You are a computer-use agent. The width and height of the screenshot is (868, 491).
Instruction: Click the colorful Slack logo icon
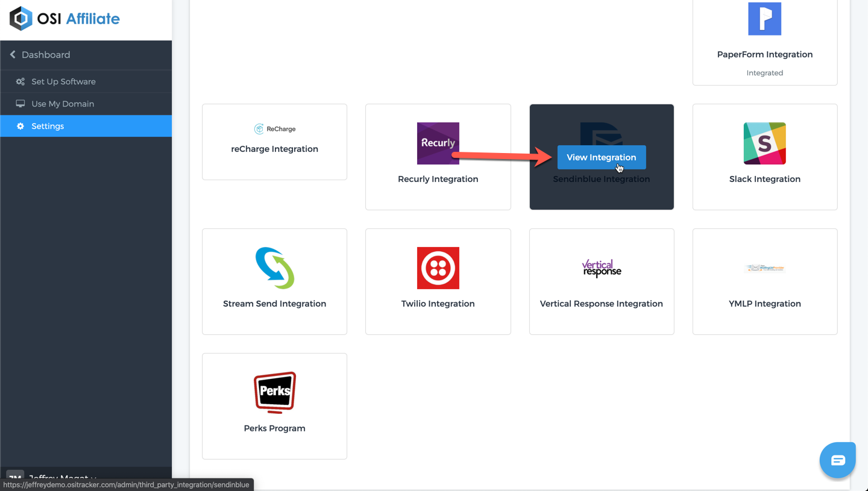(x=764, y=143)
